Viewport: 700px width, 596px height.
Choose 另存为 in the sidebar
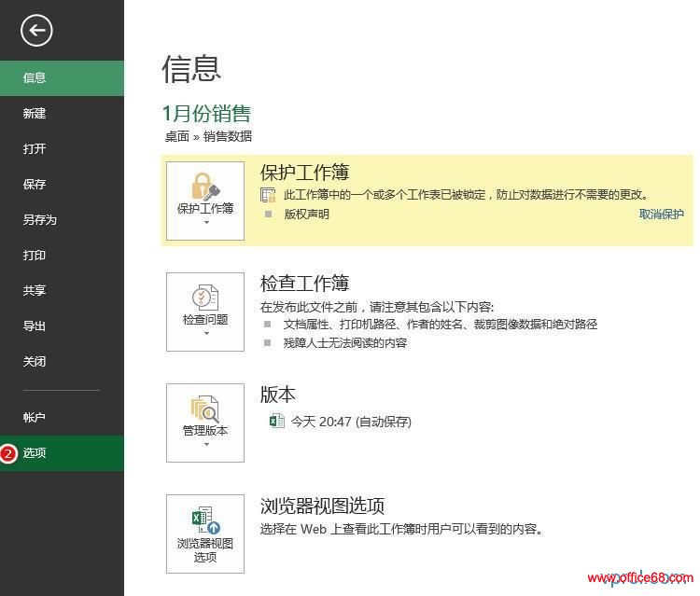[62, 219]
